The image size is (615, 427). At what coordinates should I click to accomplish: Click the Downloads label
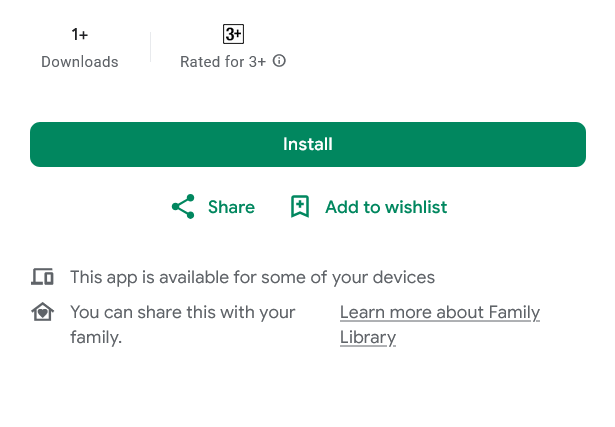80,62
